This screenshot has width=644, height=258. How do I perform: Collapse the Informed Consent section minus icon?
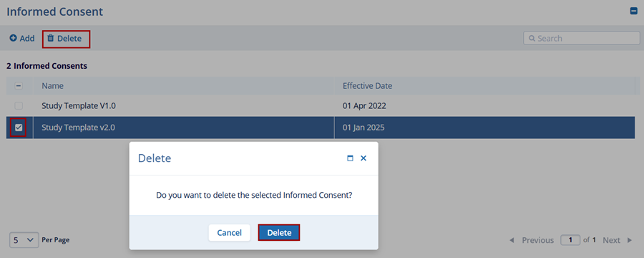pos(634,11)
